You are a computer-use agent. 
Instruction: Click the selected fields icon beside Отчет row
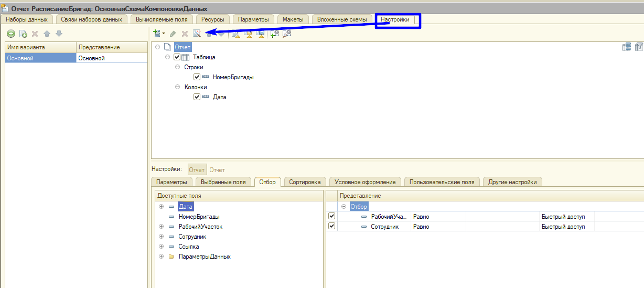click(x=626, y=47)
